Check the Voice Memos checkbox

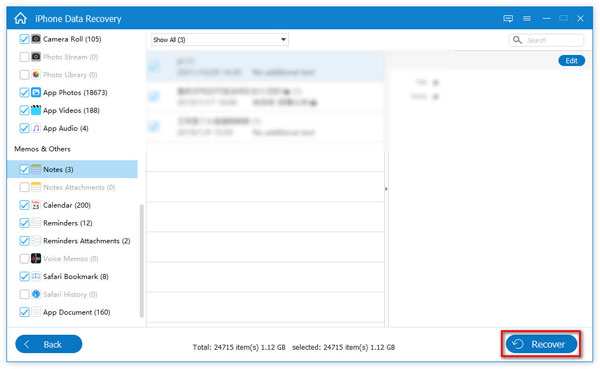click(x=24, y=259)
